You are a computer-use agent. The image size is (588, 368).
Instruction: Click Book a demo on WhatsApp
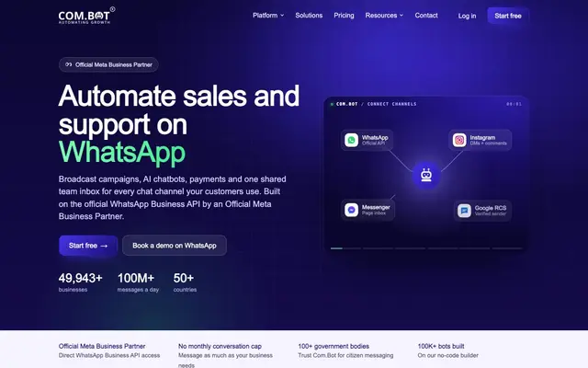coord(175,246)
